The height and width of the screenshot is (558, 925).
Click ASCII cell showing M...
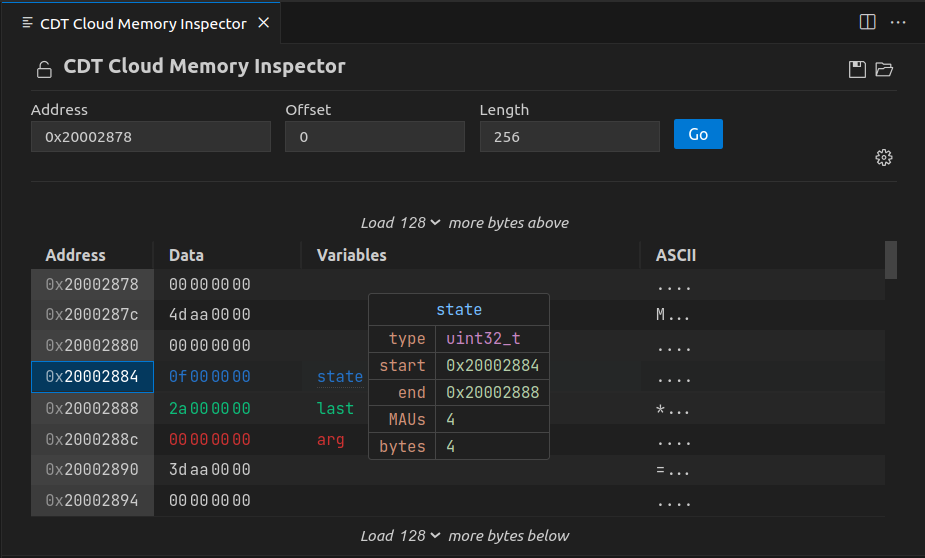coord(673,315)
